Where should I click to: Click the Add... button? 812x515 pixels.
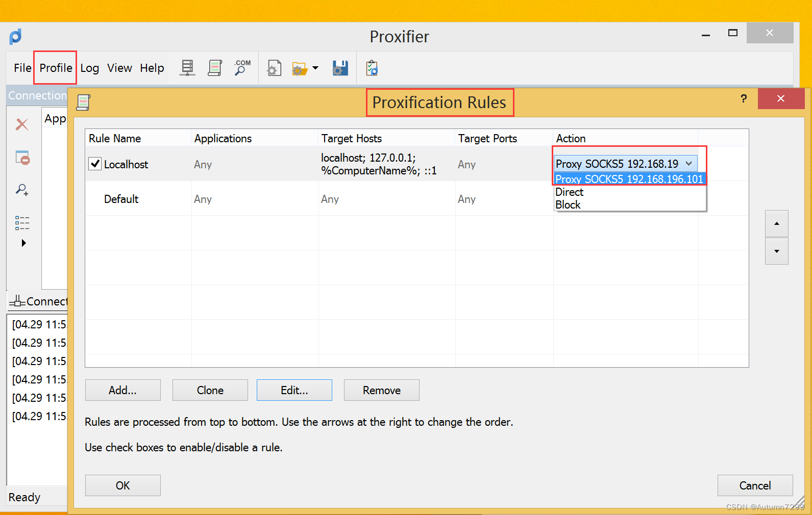pos(123,390)
